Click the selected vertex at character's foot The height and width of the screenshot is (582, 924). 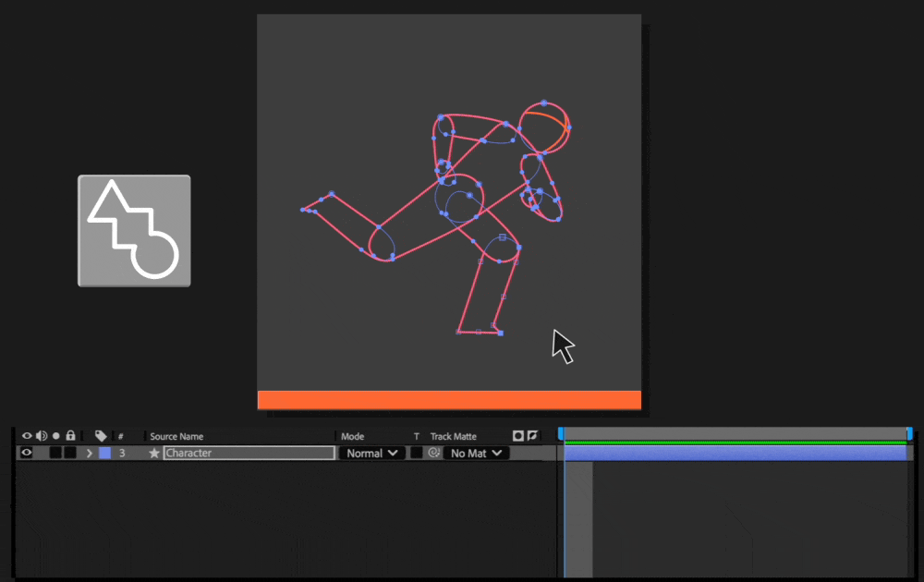coord(500,333)
